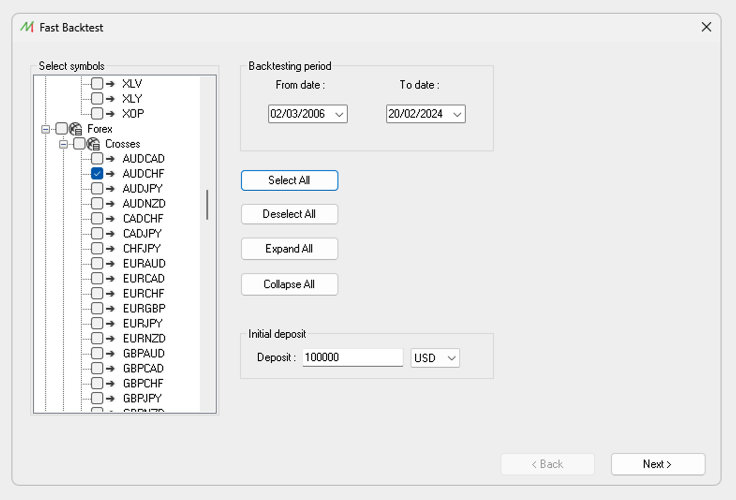Click Next to continue

tap(657, 464)
